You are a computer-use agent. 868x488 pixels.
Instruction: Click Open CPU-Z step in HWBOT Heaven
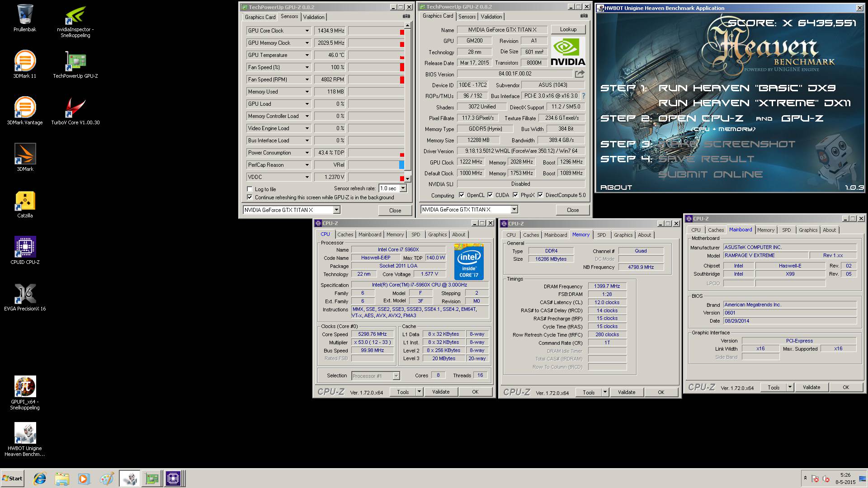pos(700,118)
